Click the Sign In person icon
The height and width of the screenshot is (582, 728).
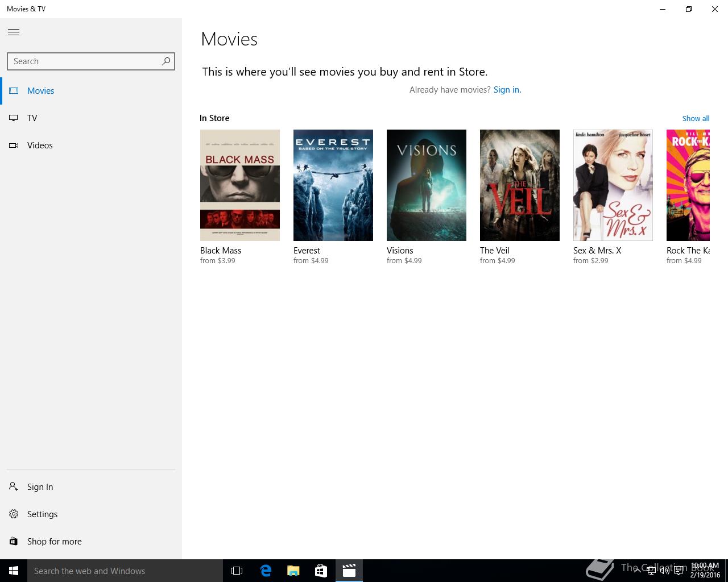[14, 487]
